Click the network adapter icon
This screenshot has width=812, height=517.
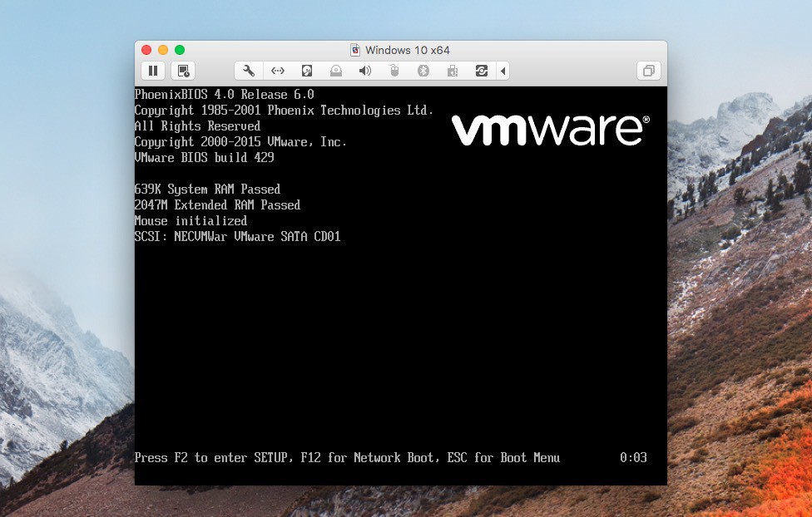(x=278, y=71)
